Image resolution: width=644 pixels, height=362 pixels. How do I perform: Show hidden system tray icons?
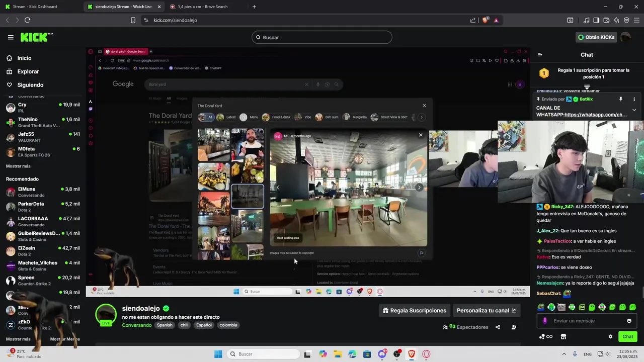click(x=563, y=354)
